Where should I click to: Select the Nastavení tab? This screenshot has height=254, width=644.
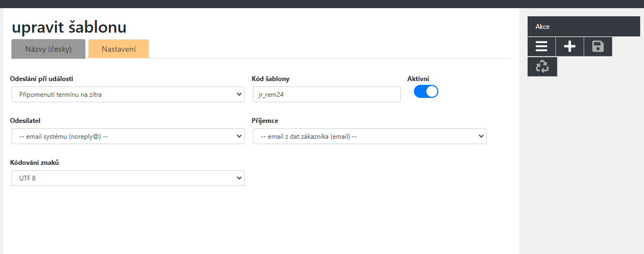tap(119, 49)
